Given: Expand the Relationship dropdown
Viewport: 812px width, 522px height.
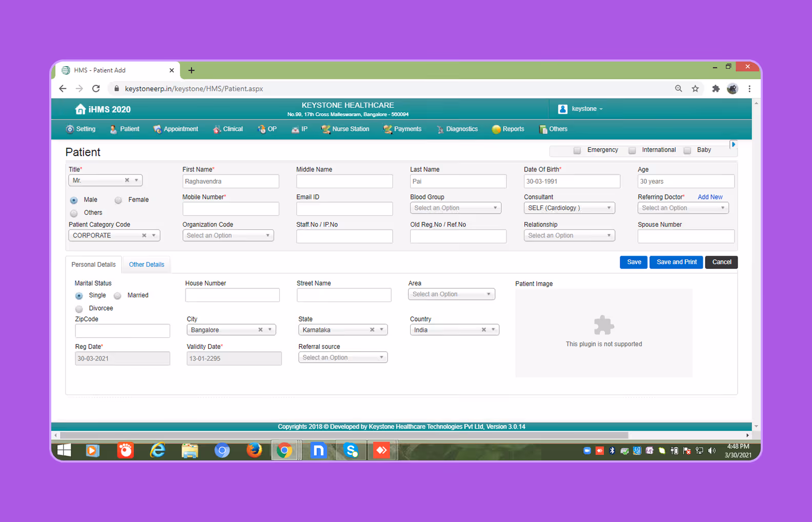Looking at the screenshot, I should [570, 235].
